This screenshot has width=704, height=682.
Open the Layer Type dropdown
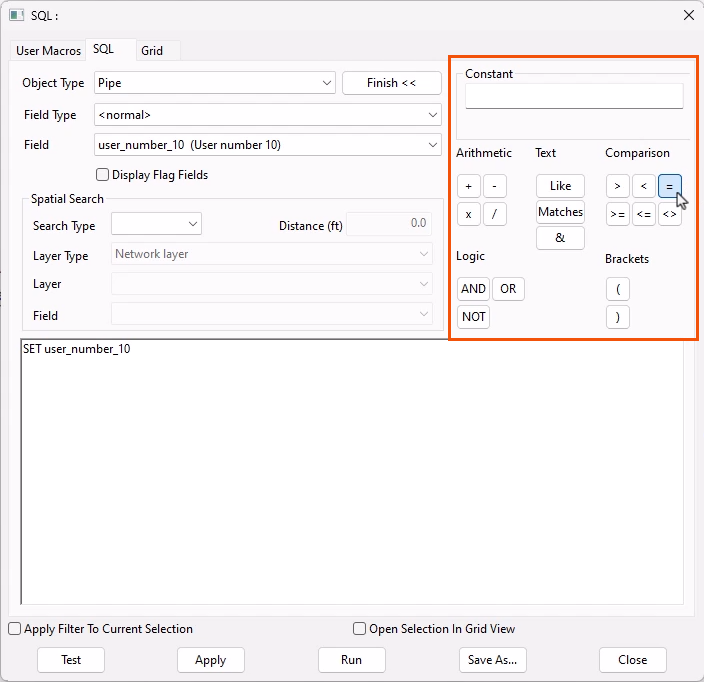coord(272,254)
